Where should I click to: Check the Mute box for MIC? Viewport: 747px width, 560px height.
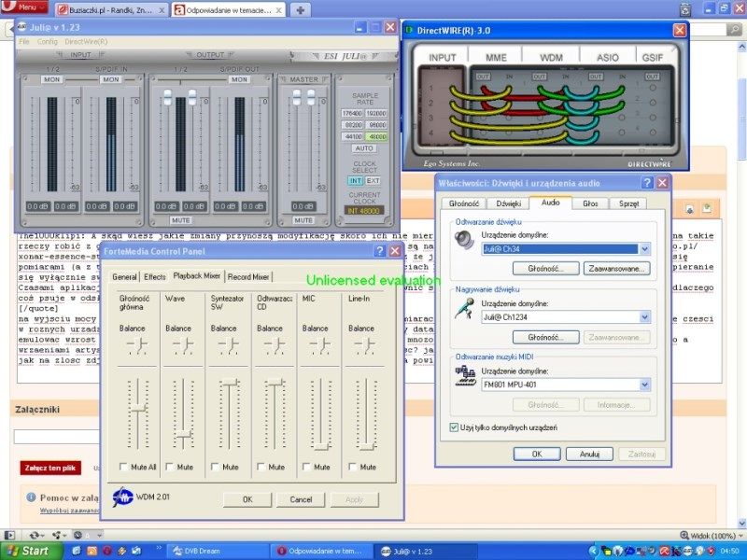click(306, 467)
